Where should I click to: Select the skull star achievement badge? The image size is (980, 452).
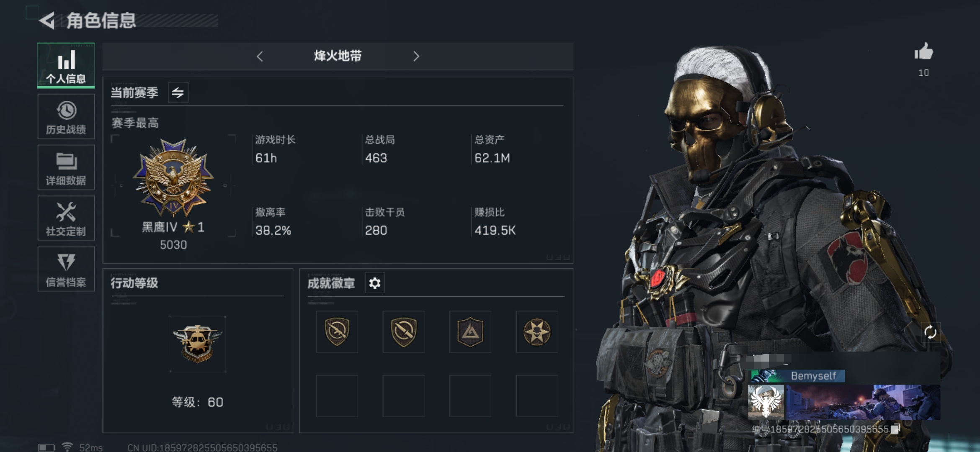537,332
